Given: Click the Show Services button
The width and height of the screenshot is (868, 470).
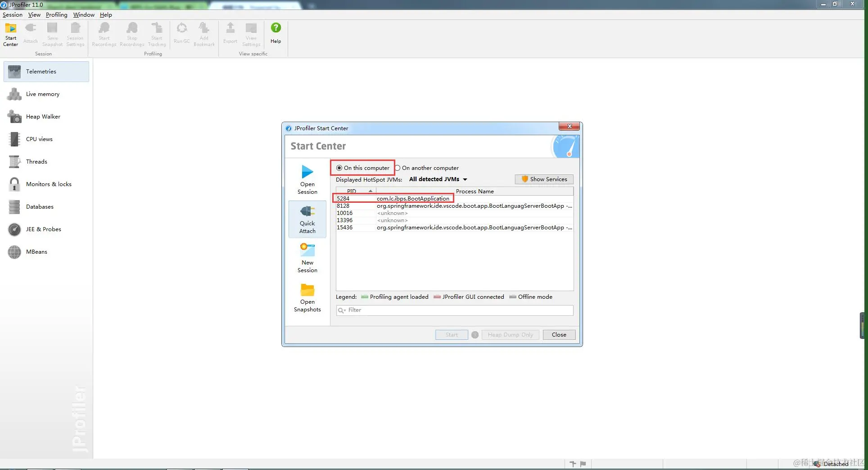Looking at the screenshot, I should pyautogui.click(x=544, y=179).
